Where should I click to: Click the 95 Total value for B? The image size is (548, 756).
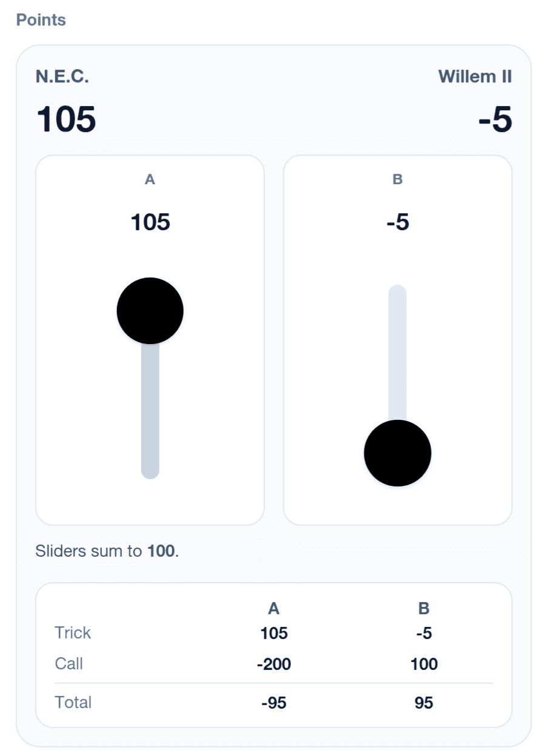coord(424,703)
